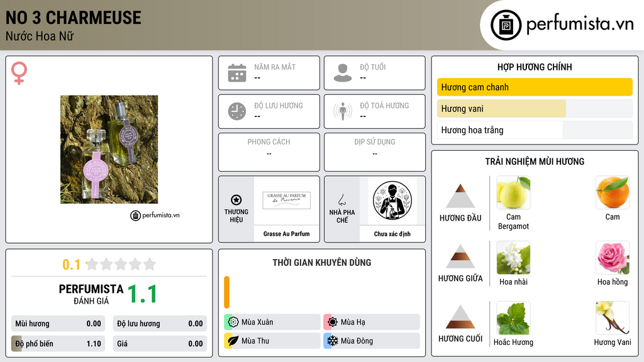Click the Độ phổ biến 1.10 score row

pos(58,344)
